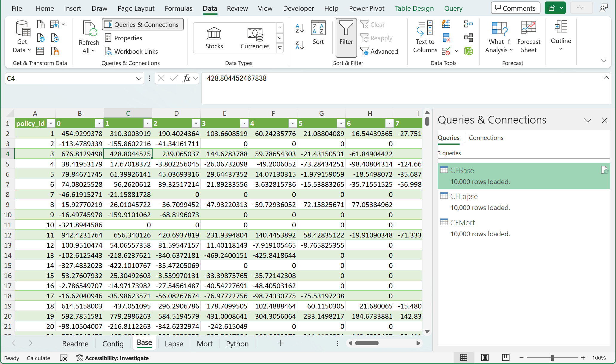This screenshot has height=364, width=616.
Task: Open the Home ribbon tab
Action: click(45, 8)
